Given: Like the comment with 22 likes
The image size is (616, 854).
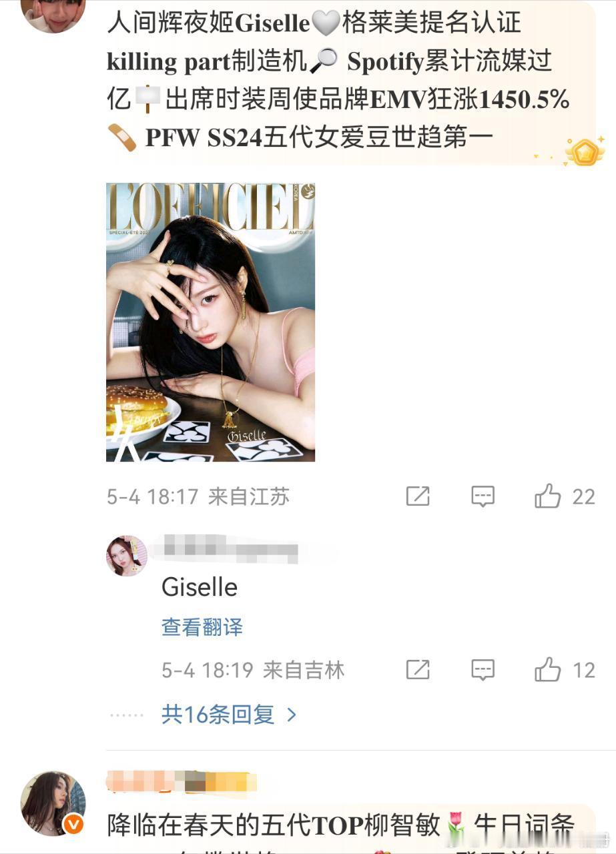Looking at the screenshot, I should 565,496.
